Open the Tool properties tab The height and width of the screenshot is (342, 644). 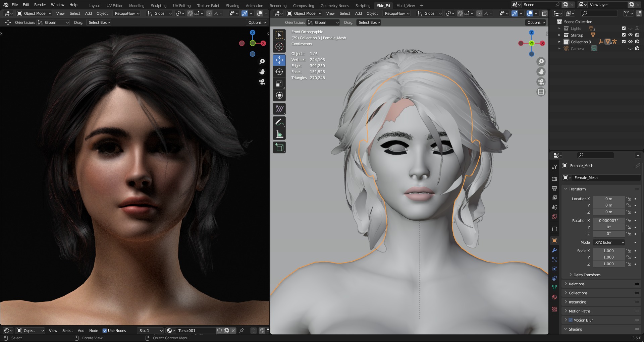click(554, 167)
